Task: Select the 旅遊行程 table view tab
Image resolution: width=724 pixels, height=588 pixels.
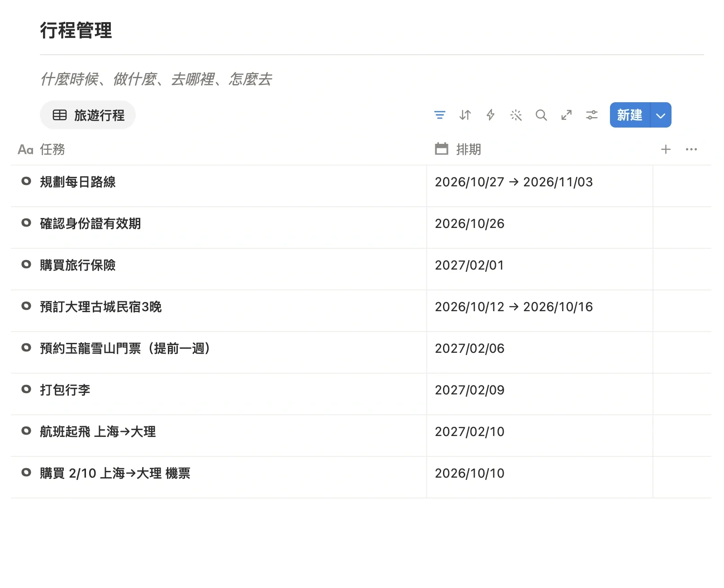Action: (88, 115)
